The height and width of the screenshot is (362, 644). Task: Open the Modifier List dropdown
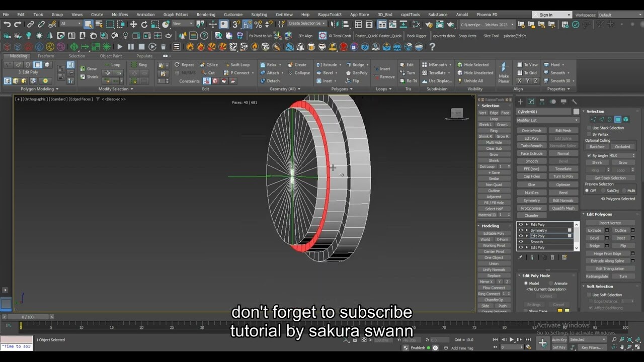(x=547, y=120)
